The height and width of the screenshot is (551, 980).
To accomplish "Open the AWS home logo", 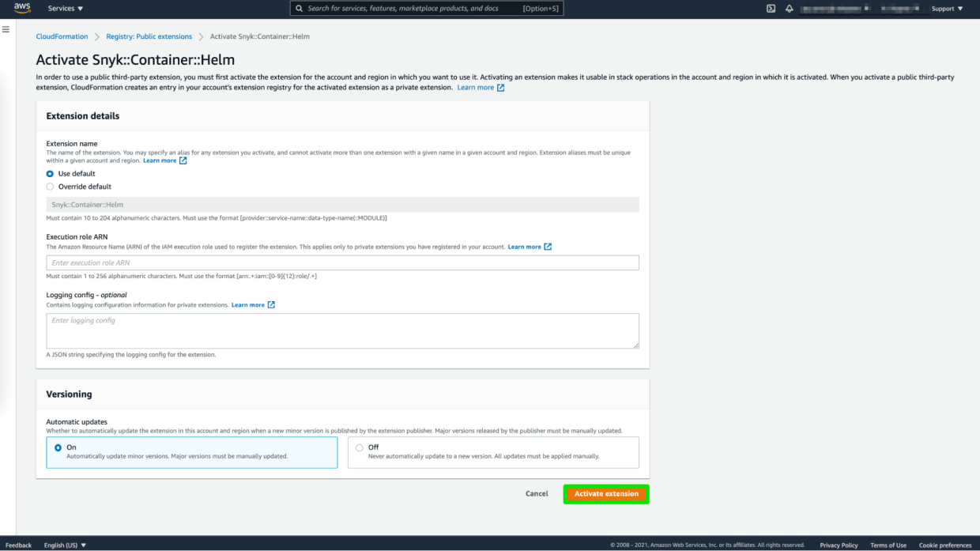I will 22,9.
